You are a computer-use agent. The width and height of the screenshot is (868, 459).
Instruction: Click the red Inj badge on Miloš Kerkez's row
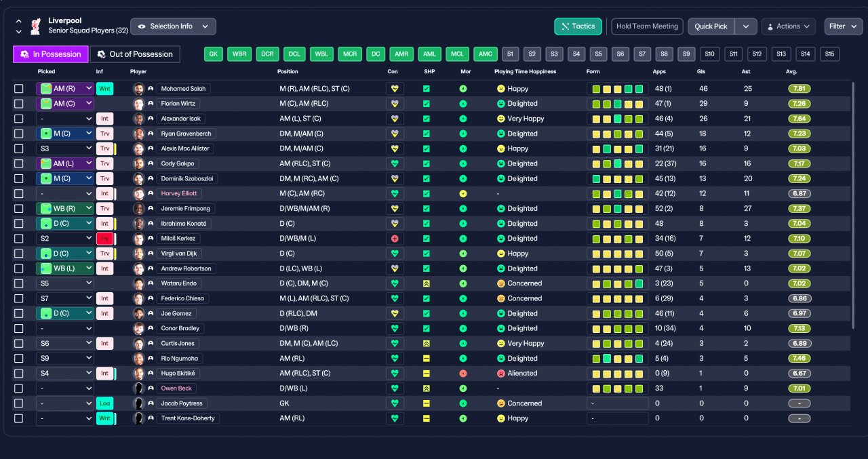pos(104,239)
